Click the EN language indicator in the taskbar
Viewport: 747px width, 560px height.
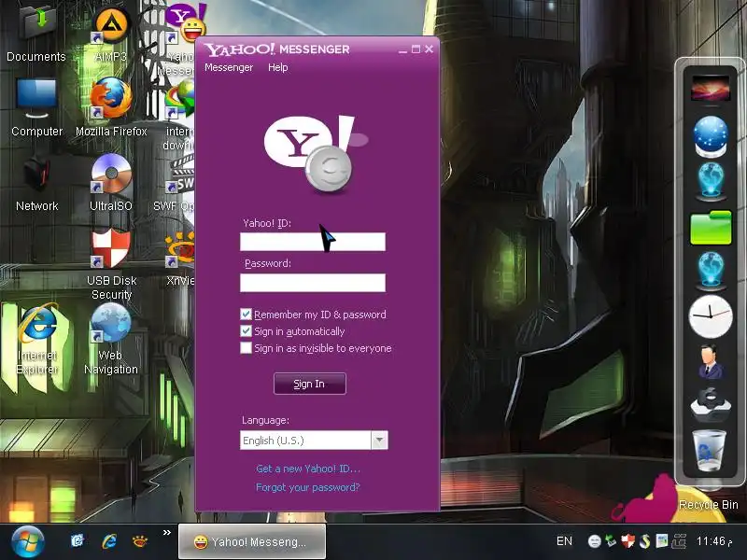564,541
